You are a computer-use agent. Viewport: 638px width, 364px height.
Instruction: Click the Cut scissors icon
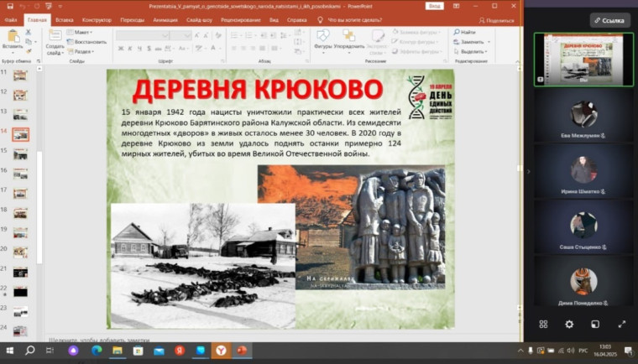pyautogui.click(x=28, y=32)
